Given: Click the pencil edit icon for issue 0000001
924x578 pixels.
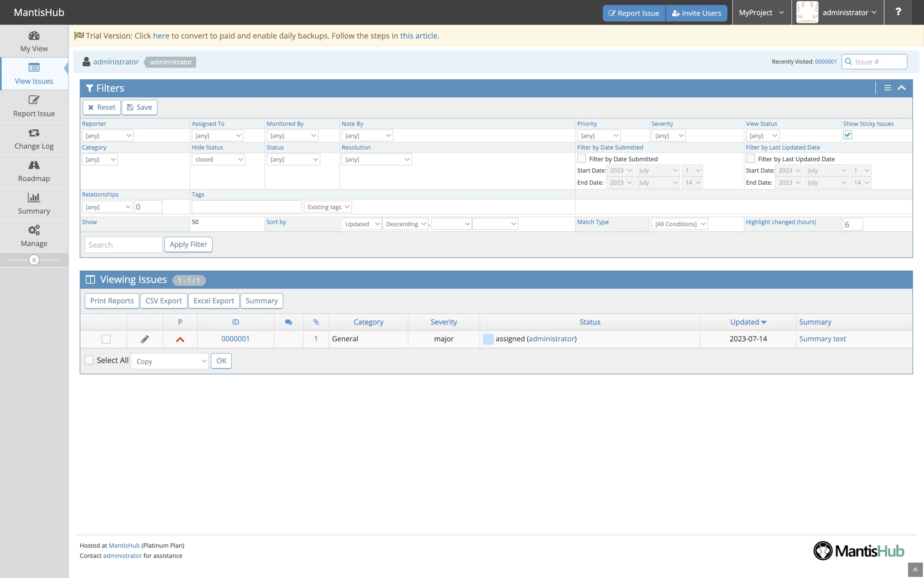Looking at the screenshot, I should click(x=145, y=339).
